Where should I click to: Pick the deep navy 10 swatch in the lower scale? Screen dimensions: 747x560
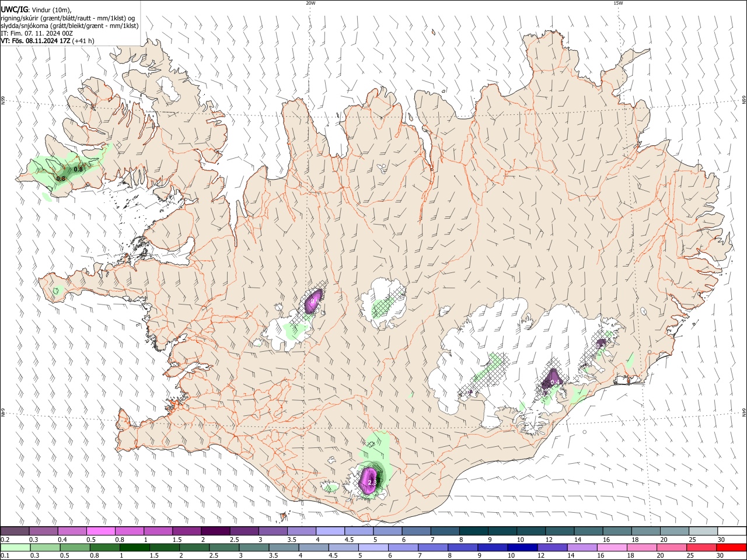pos(522,547)
